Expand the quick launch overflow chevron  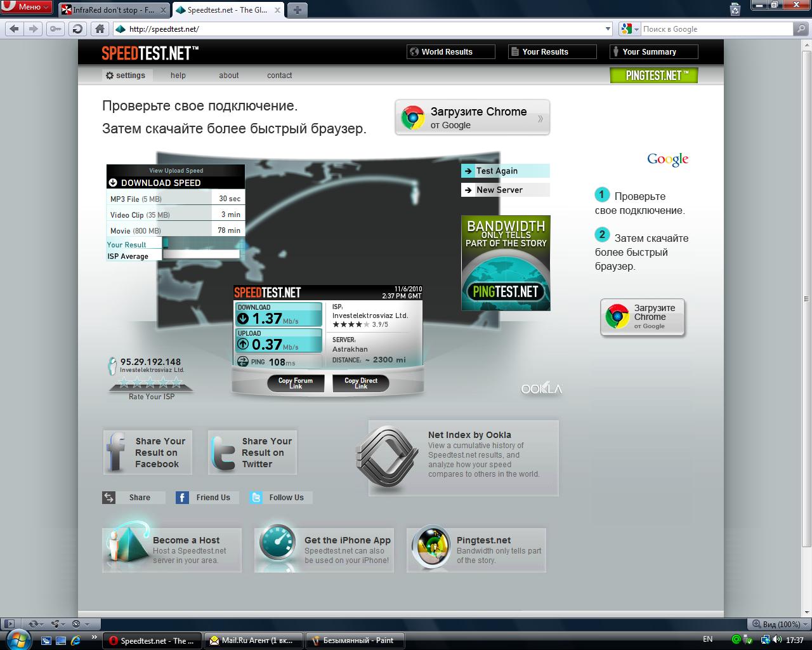(94, 637)
